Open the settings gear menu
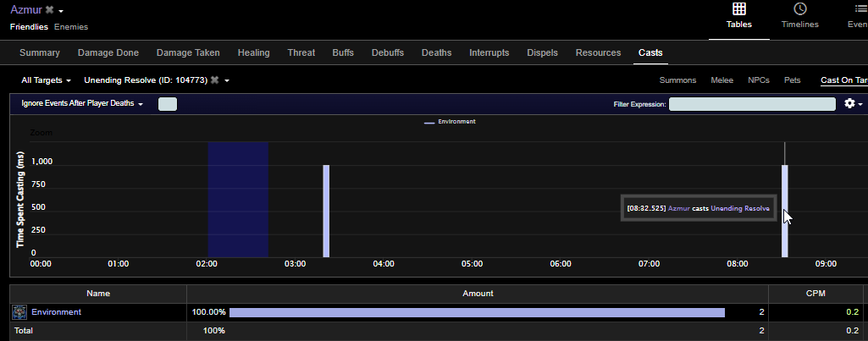The width and height of the screenshot is (868, 341). (x=849, y=103)
